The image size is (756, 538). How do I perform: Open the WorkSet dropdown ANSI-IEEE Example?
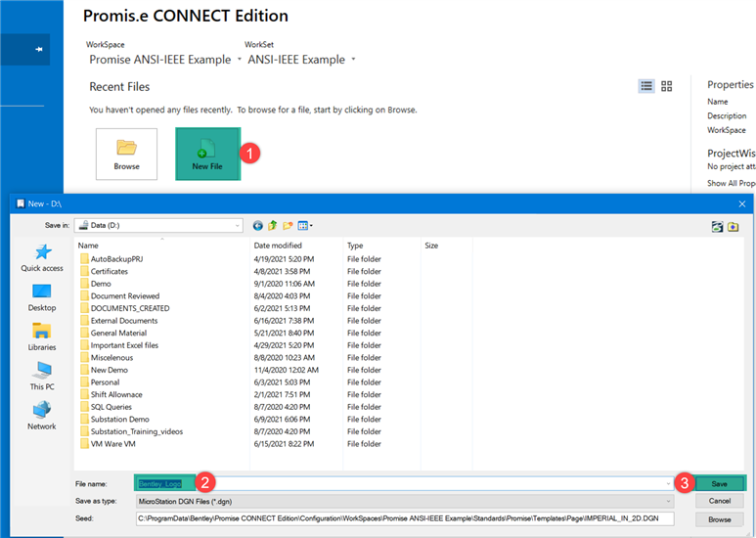[x=301, y=60]
